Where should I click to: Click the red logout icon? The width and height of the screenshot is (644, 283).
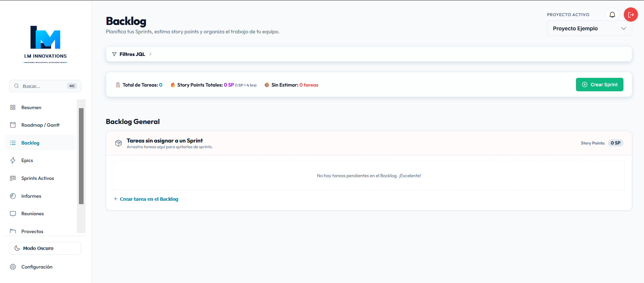pos(631,14)
